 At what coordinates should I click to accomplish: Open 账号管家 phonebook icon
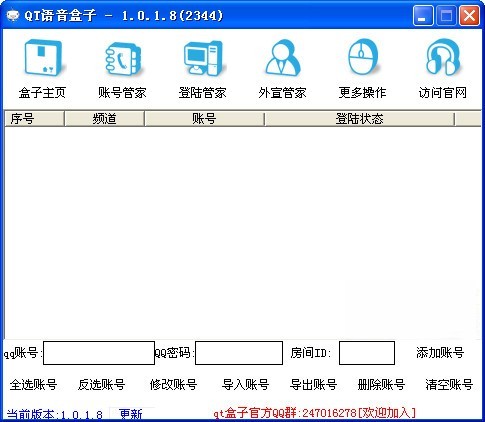122,58
